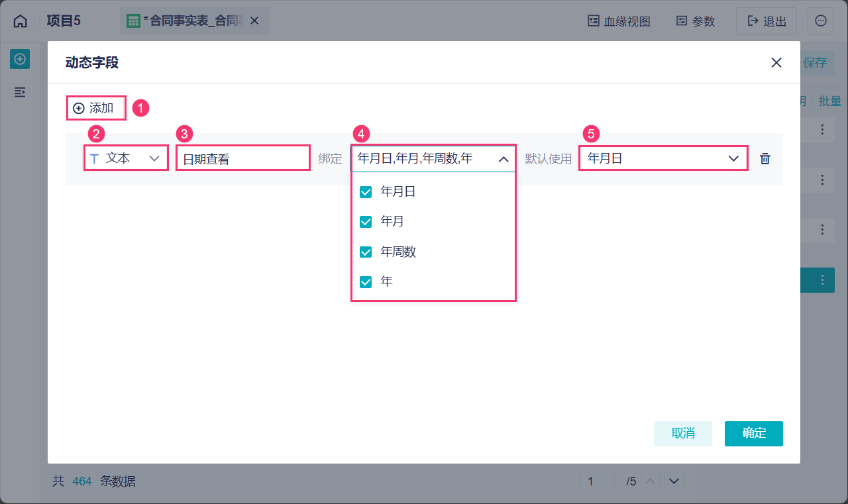The width and height of the screenshot is (848, 504).
Task: Open the 参数 parameters panel
Action: (695, 21)
